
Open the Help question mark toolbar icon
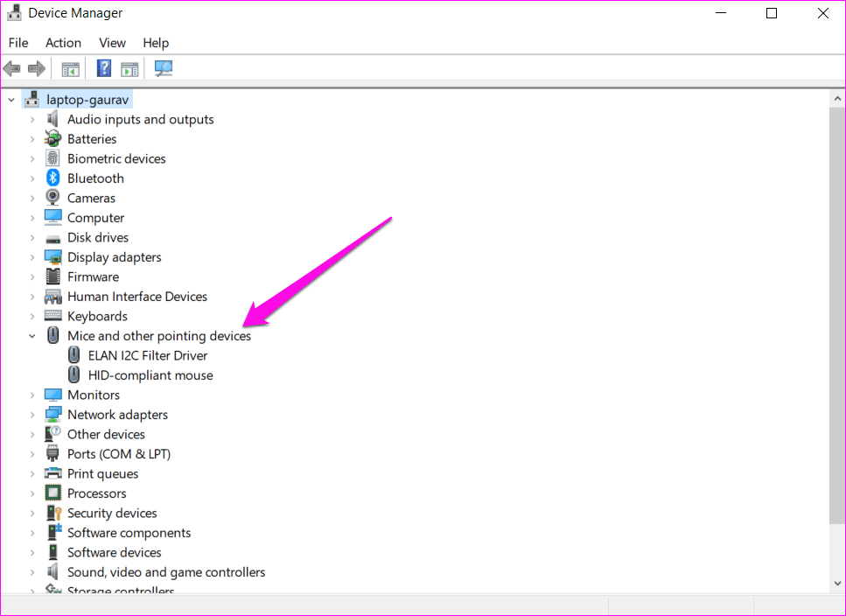(103, 68)
